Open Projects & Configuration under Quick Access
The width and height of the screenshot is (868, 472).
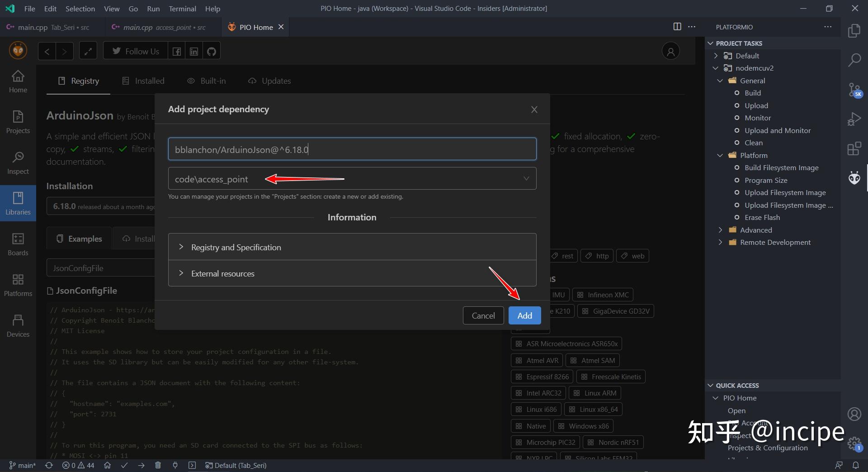(x=768, y=448)
